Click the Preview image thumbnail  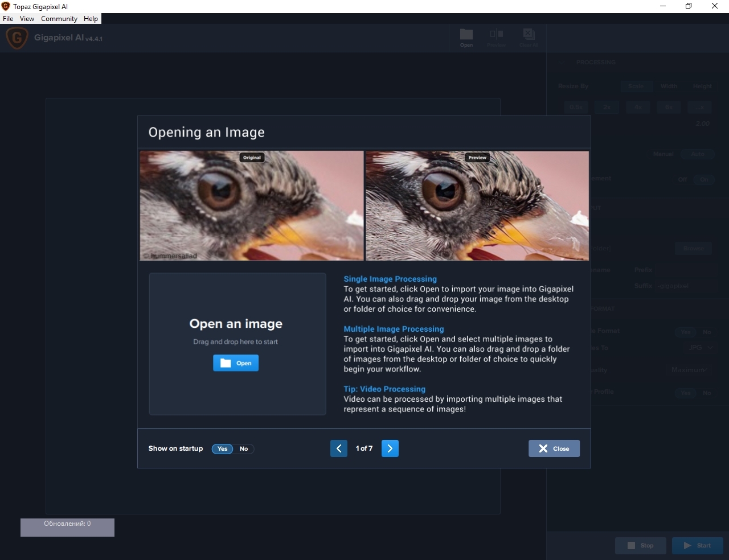[477, 205]
